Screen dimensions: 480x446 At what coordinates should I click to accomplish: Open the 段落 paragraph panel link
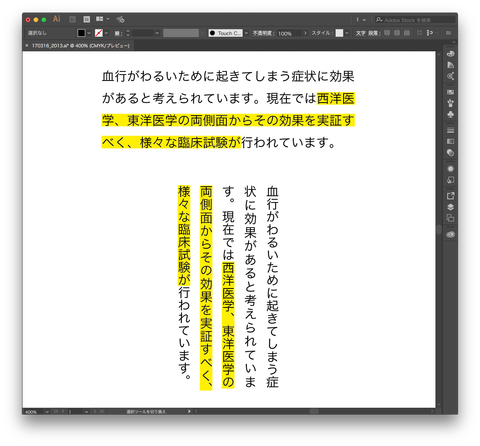click(374, 33)
